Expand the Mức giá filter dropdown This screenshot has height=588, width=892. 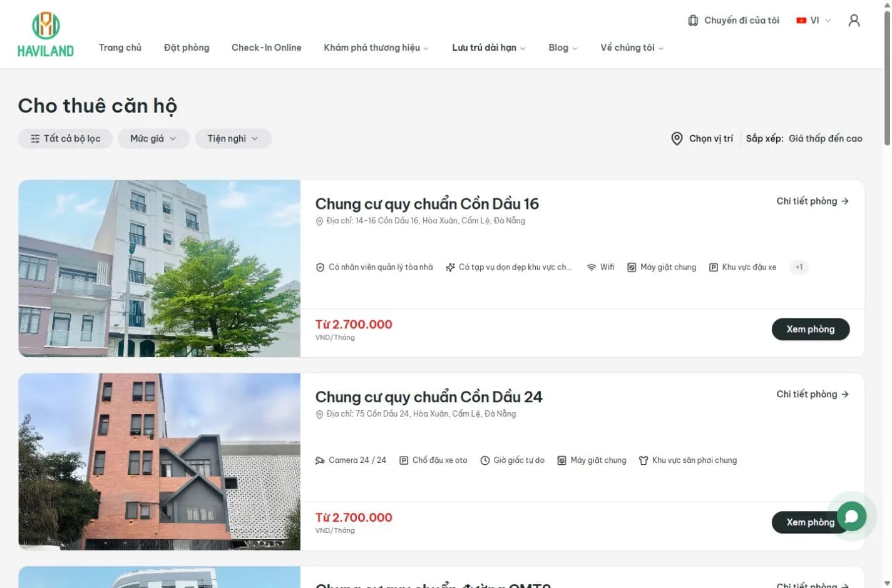tap(153, 139)
